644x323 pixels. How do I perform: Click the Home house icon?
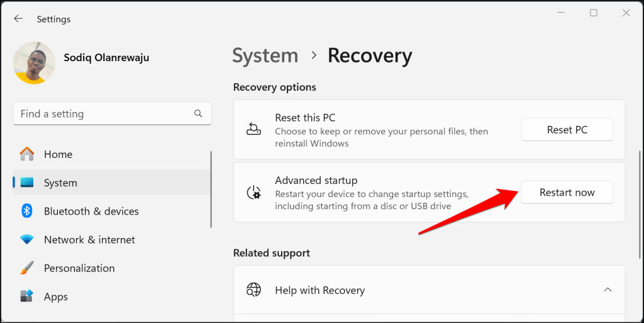click(x=27, y=154)
